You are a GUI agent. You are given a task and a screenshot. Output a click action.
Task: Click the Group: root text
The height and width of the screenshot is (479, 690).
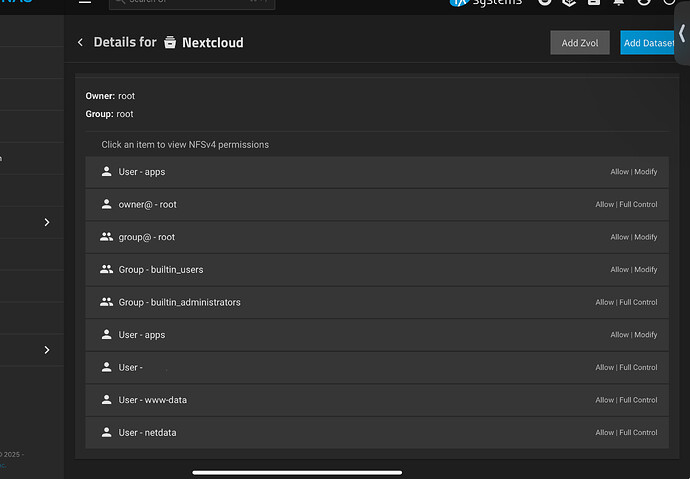pos(109,114)
